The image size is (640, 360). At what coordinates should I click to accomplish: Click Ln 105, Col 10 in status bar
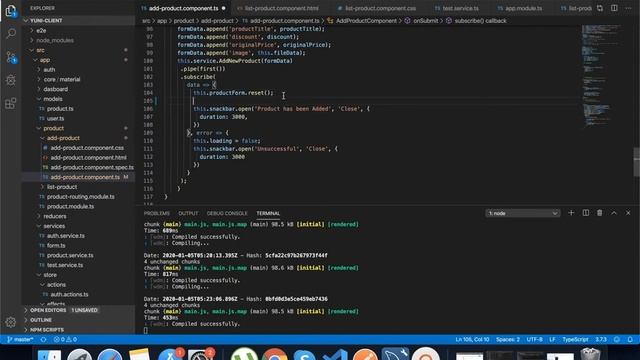(472, 340)
